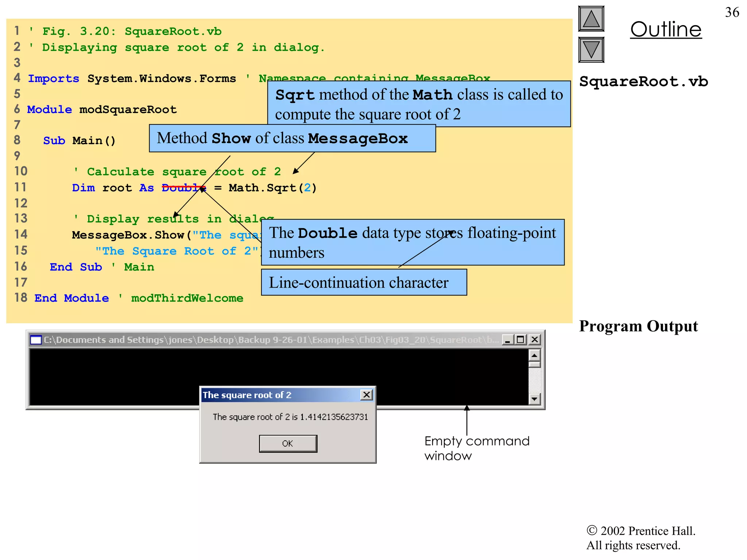Minimize the command window
This screenshot has height=560, width=747.
point(507,340)
